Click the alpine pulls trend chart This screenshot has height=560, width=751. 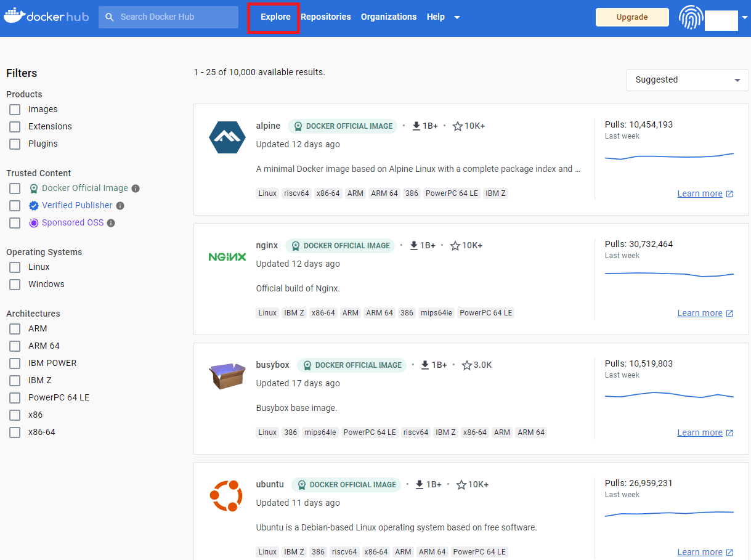(669, 156)
